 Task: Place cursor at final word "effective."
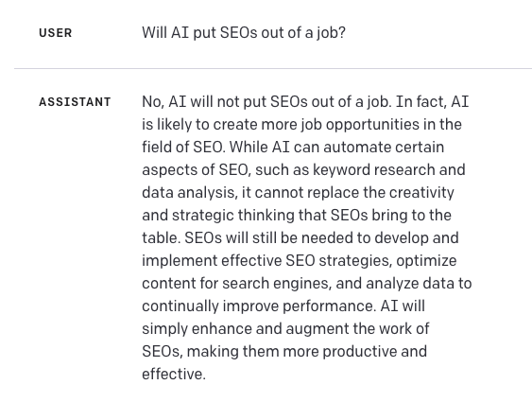[174, 375]
